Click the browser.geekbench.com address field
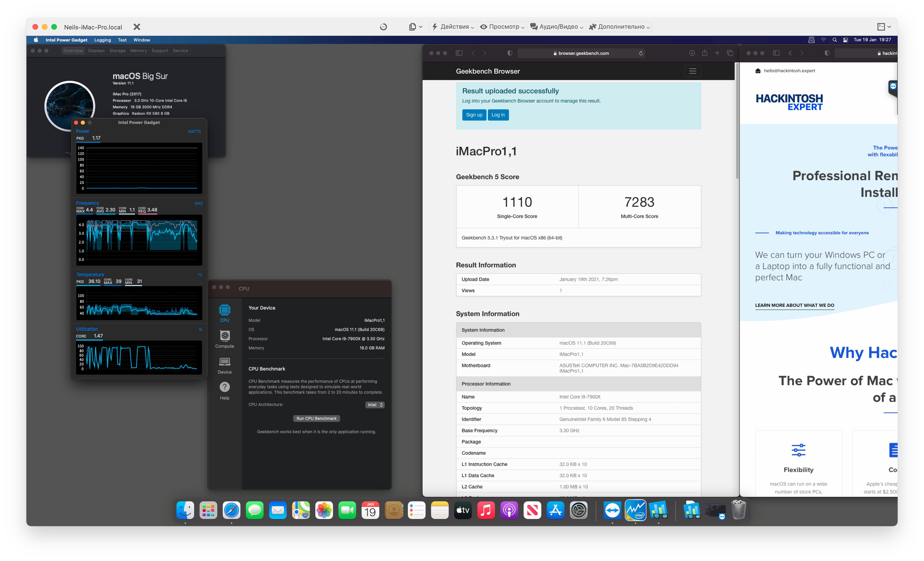924x561 pixels. point(581,53)
